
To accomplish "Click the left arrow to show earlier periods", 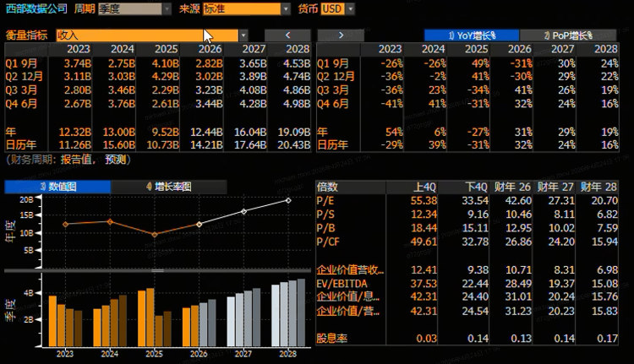I will coord(287,35).
